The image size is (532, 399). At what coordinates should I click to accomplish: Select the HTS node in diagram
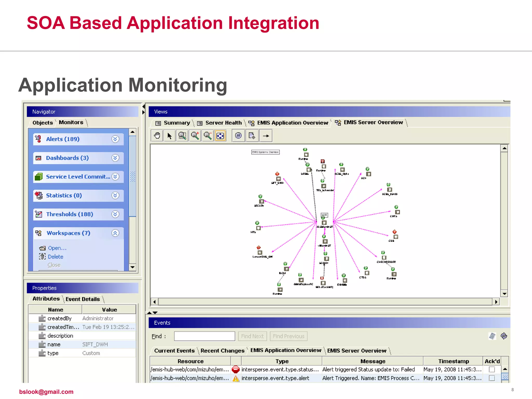click(258, 228)
